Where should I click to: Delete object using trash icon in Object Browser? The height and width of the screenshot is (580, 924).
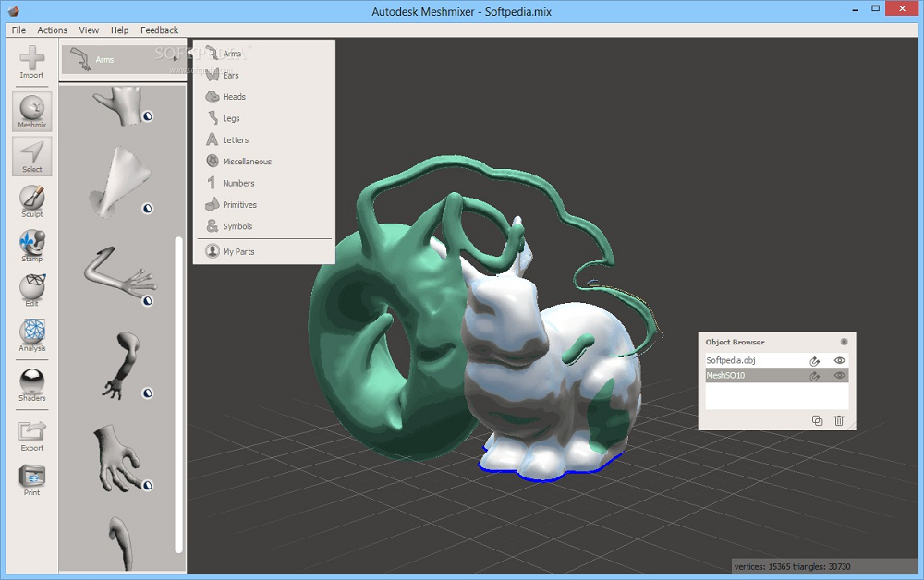[839, 420]
